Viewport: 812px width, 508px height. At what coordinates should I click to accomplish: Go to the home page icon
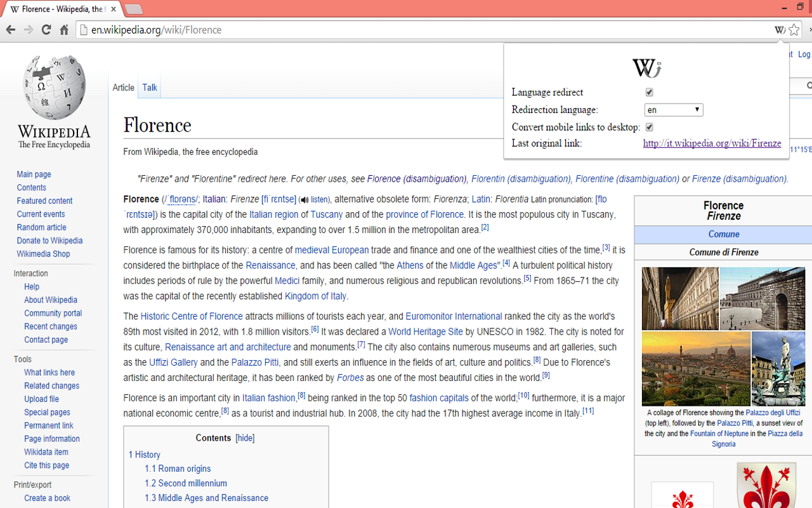point(64,30)
